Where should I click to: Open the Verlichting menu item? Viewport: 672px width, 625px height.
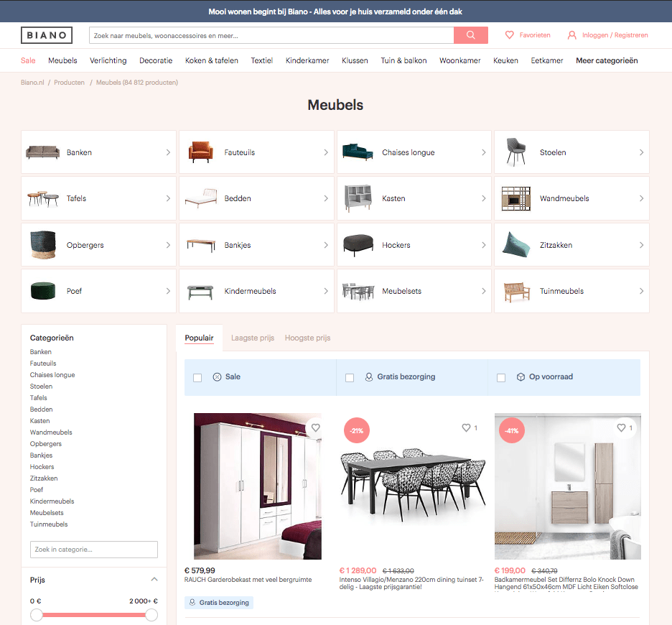tap(108, 61)
